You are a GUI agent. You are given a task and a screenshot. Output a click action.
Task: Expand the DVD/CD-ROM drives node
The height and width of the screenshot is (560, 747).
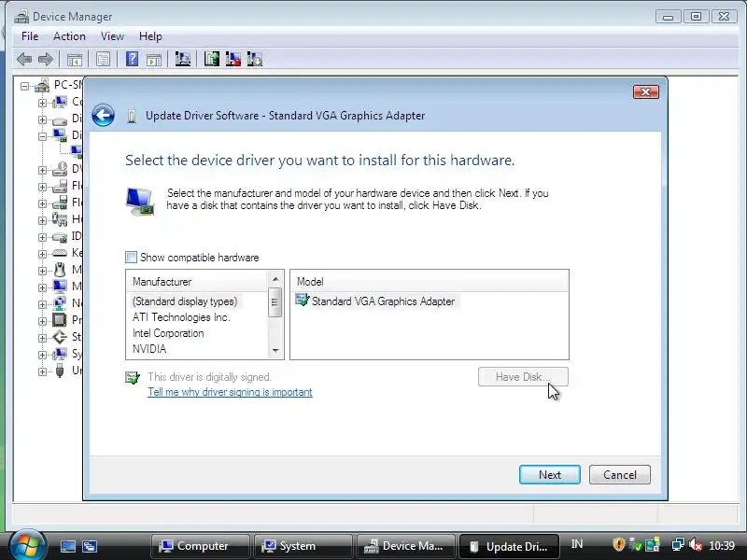[42, 170]
